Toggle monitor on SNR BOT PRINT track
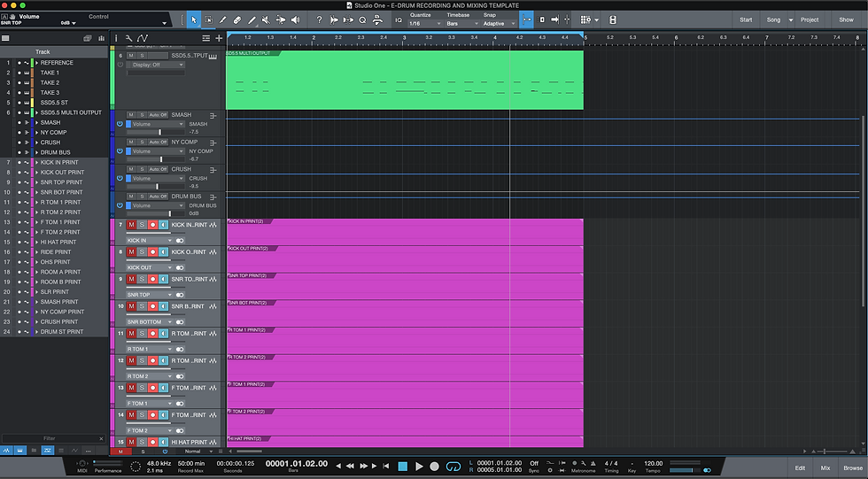The image size is (868, 479). (163, 305)
